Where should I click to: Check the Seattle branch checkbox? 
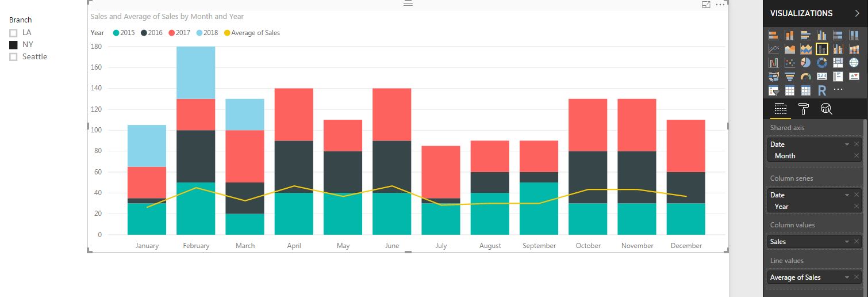click(x=13, y=57)
